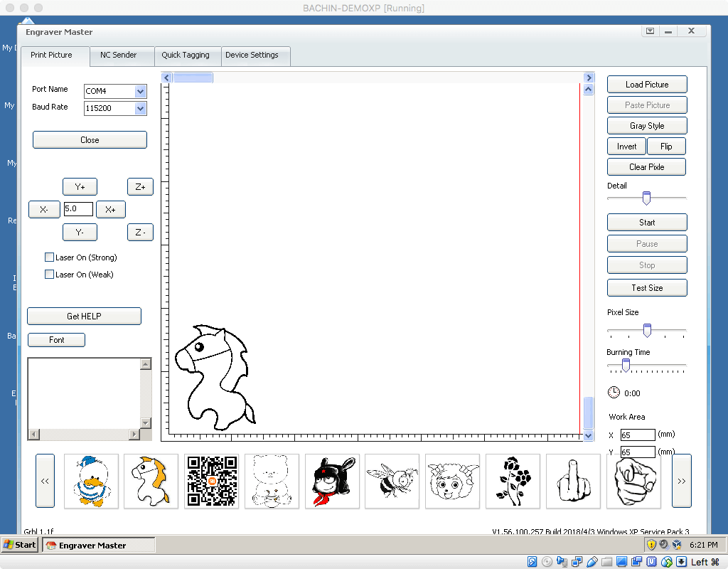
Task: Click the canvas vertical scroll down arrow
Action: (x=588, y=436)
